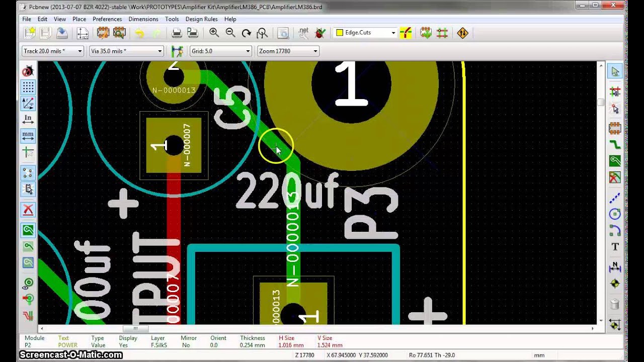Screen dimensions: 644x362
Task: Select the add tracks and vias tool
Action: coord(615,144)
